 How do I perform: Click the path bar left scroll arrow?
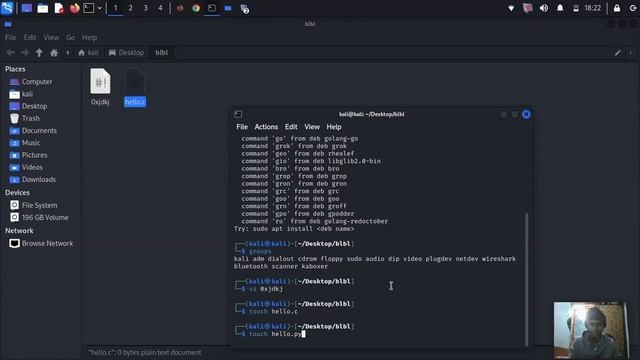pyautogui.click(x=68, y=53)
